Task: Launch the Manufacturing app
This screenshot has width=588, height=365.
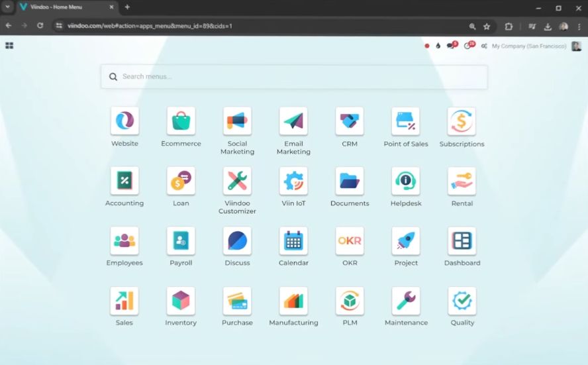Action: click(293, 301)
